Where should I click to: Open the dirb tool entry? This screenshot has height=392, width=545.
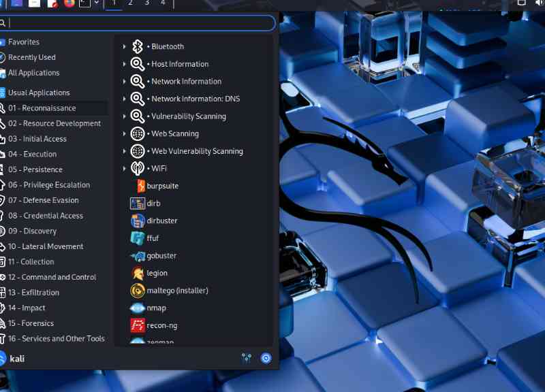point(145,203)
